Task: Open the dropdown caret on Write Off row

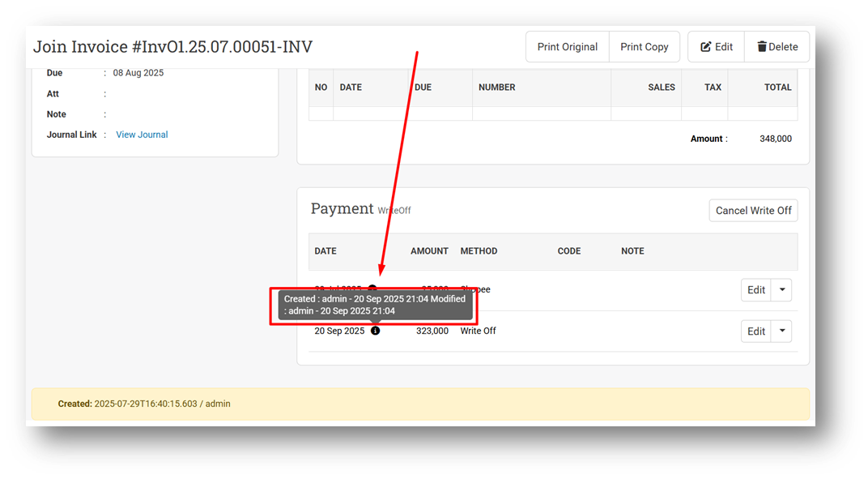Action: point(781,331)
